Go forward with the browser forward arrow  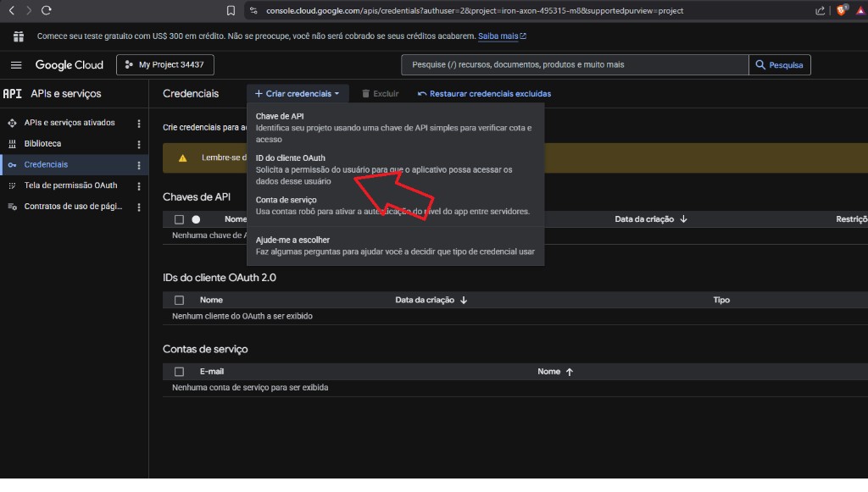[29, 10]
